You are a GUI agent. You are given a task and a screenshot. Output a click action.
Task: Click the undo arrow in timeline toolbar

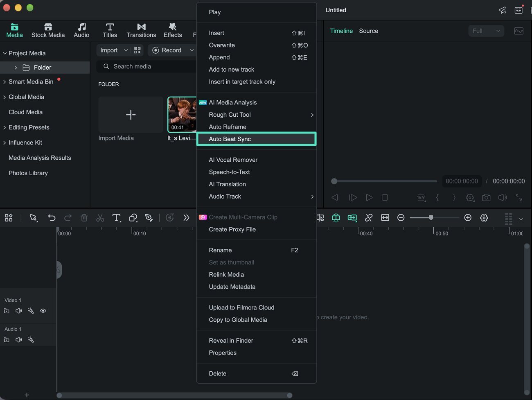pyautogui.click(x=52, y=218)
